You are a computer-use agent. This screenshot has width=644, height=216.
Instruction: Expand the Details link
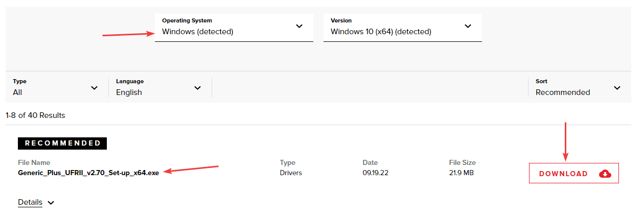30,202
